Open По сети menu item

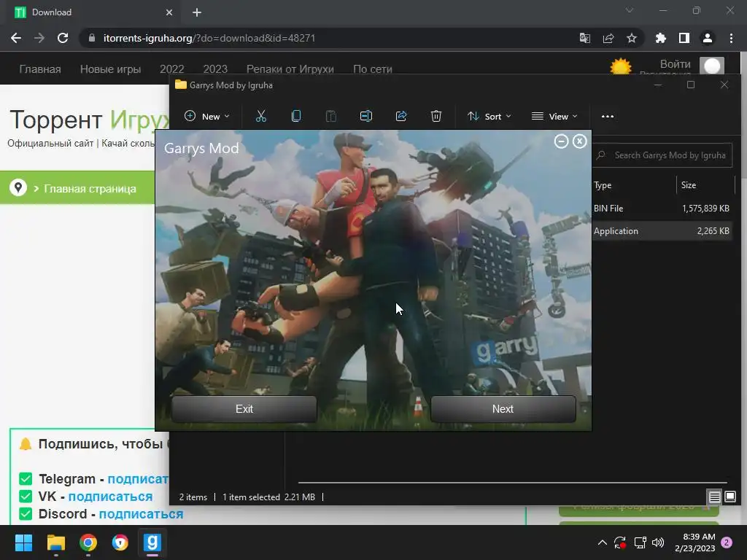click(373, 69)
